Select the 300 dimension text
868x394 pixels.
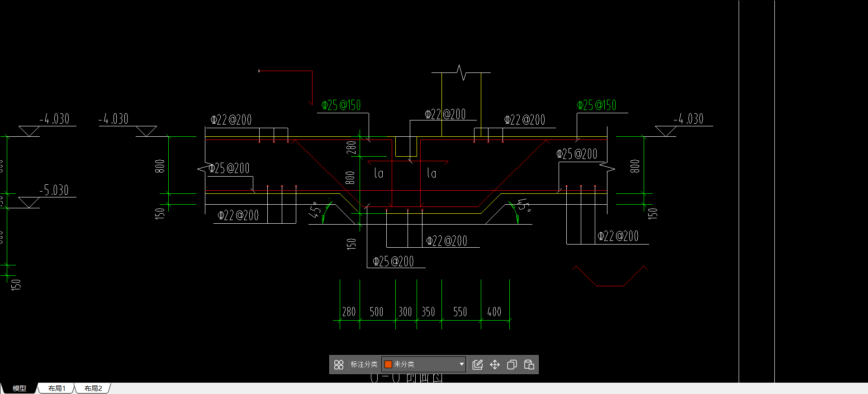405,312
